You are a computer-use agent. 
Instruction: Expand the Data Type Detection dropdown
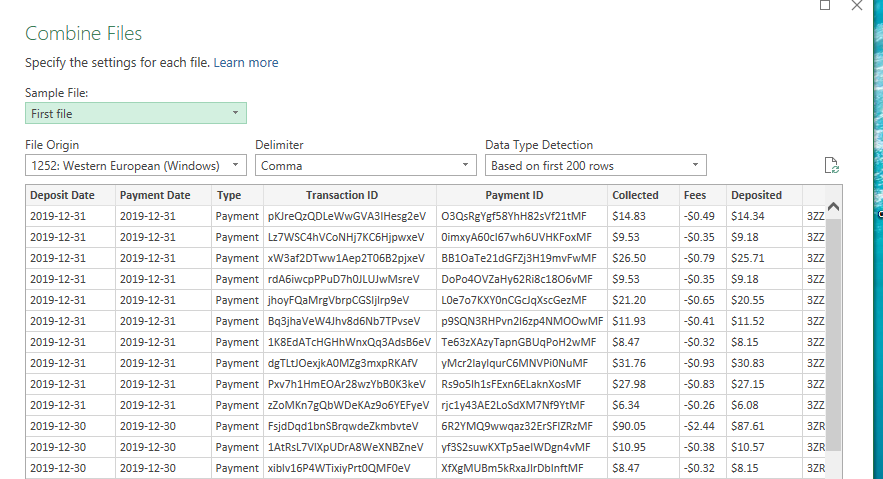click(596, 166)
